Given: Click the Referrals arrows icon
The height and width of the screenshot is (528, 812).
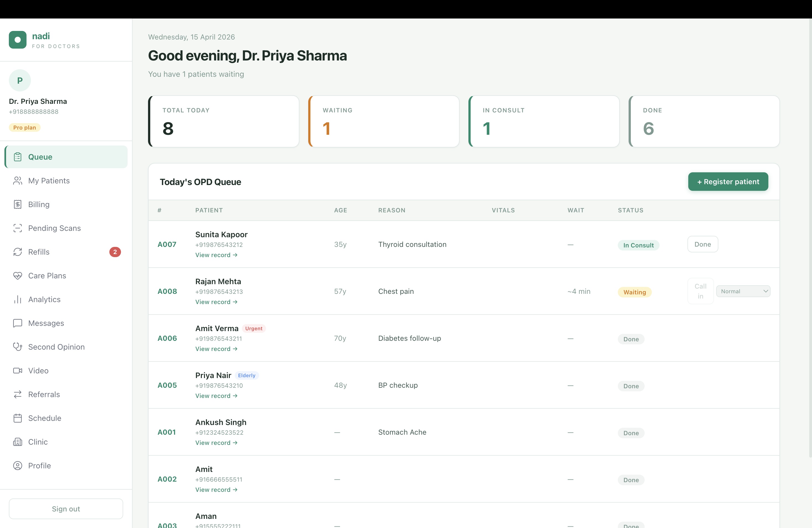Looking at the screenshot, I should coord(18,394).
